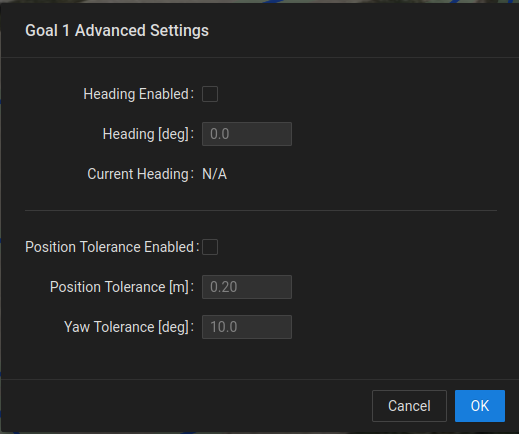
Task: Enable the Heading Enabled checkbox
Action: click(210, 94)
